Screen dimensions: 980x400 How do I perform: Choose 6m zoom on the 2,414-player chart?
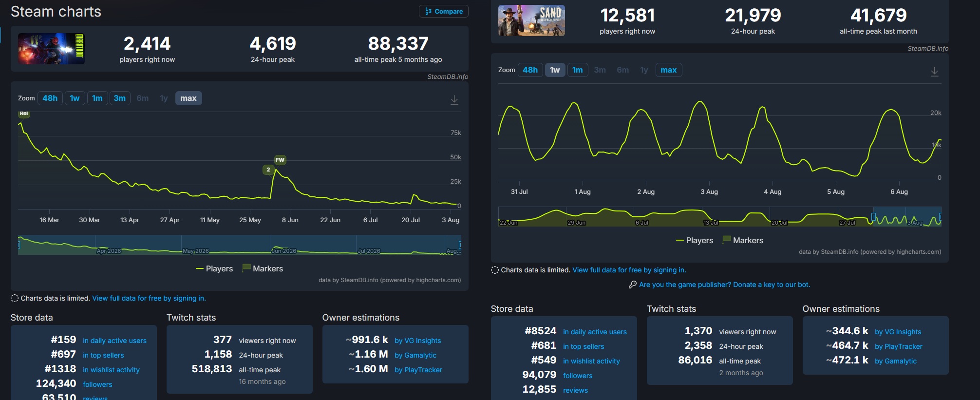(143, 98)
